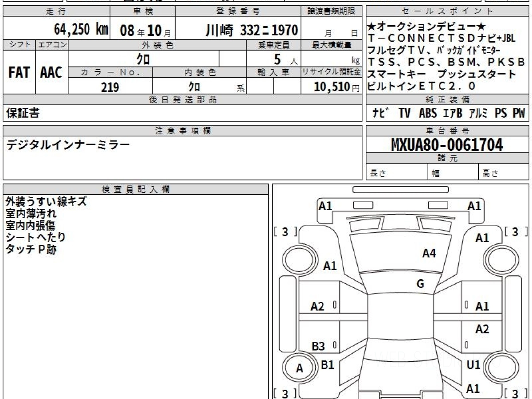The width and height of the screenshot is (532, 399).
Task: Select the スマートキー プッシュスタート line
Action: (x=442, y=74)
